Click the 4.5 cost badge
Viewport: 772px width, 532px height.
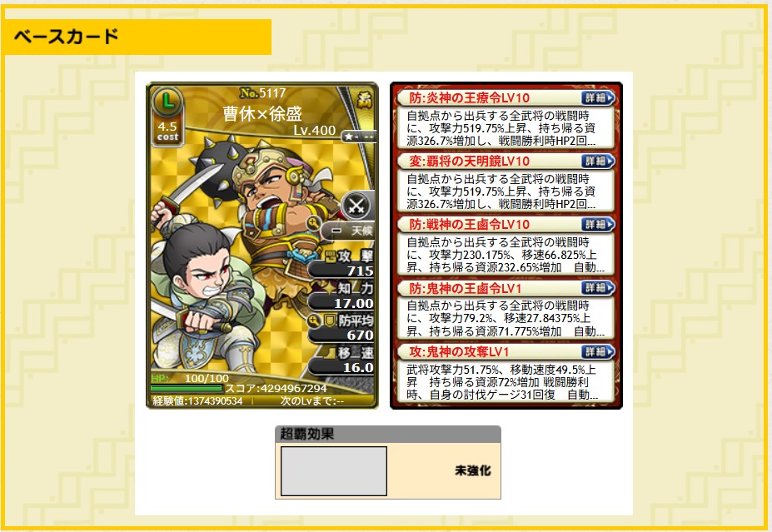(167, 132)
